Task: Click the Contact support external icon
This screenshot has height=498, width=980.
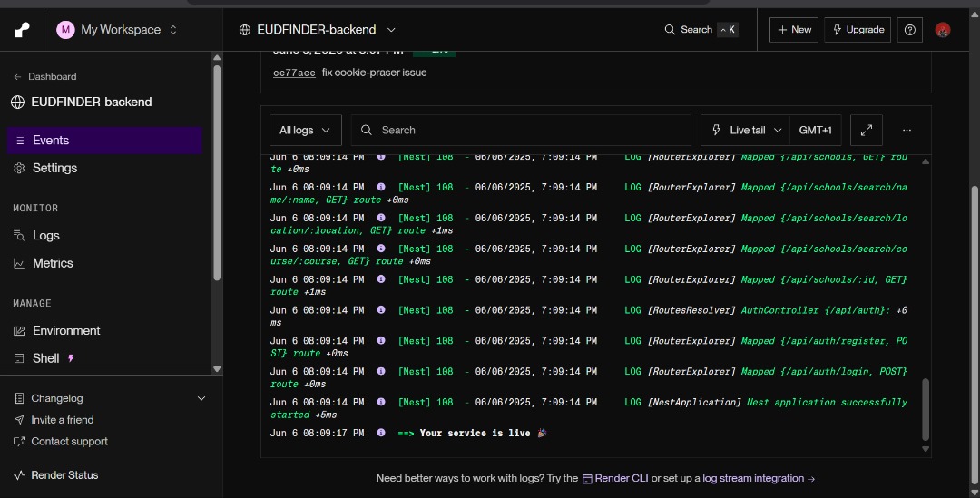Action: point(19,442)
